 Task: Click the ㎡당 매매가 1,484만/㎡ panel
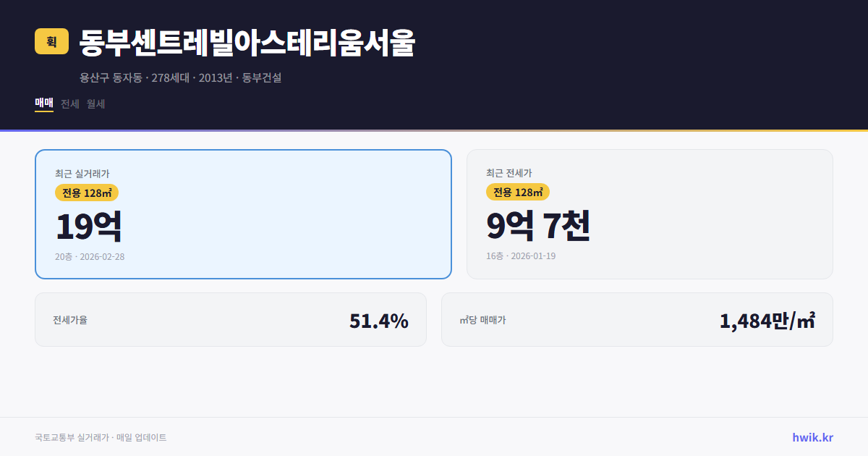click(637, 319)
